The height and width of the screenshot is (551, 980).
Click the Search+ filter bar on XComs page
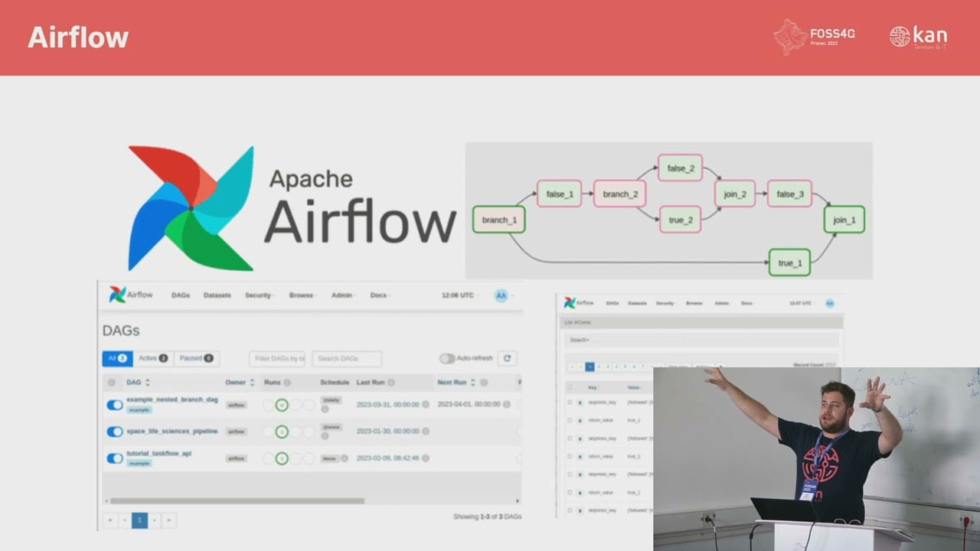[701, 340]
